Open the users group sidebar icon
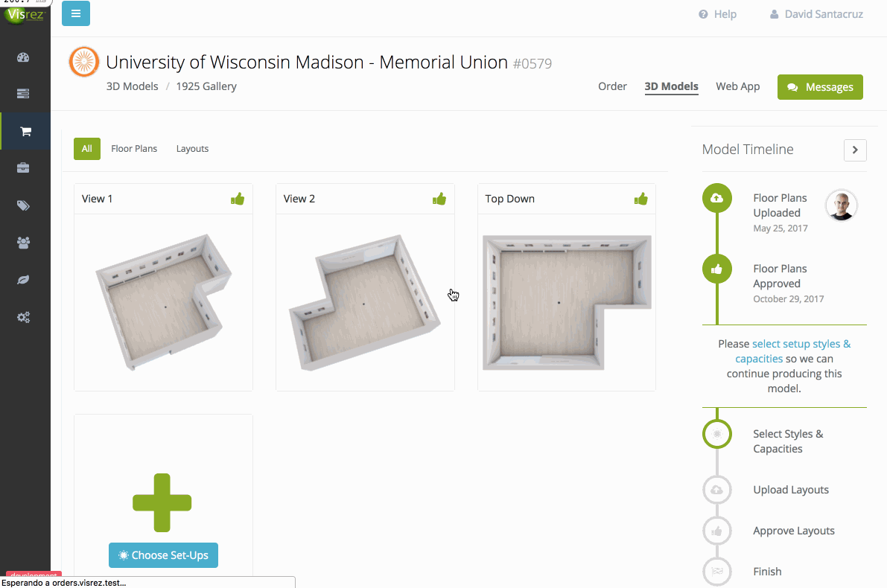Screen dimensions: 887x588 [23, 243]
